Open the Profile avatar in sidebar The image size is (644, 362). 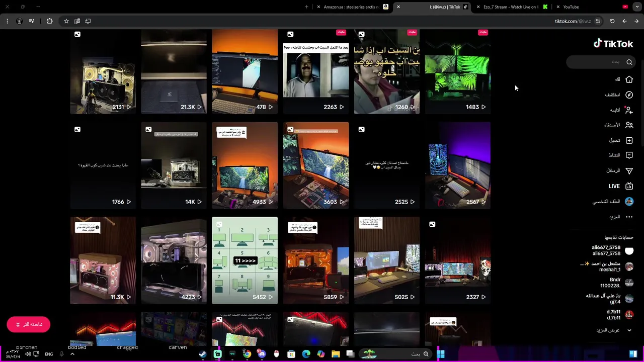pos(629,202)
